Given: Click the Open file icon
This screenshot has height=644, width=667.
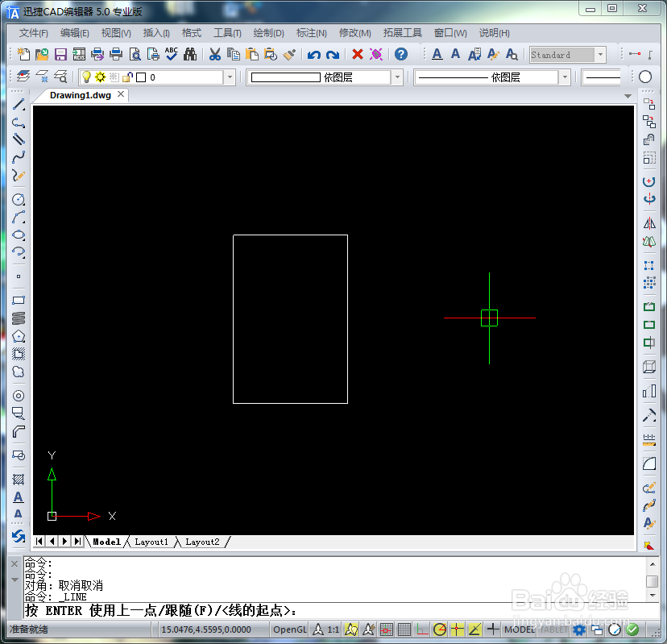Looking at the screenshot, I should click(x=42, y=54).
